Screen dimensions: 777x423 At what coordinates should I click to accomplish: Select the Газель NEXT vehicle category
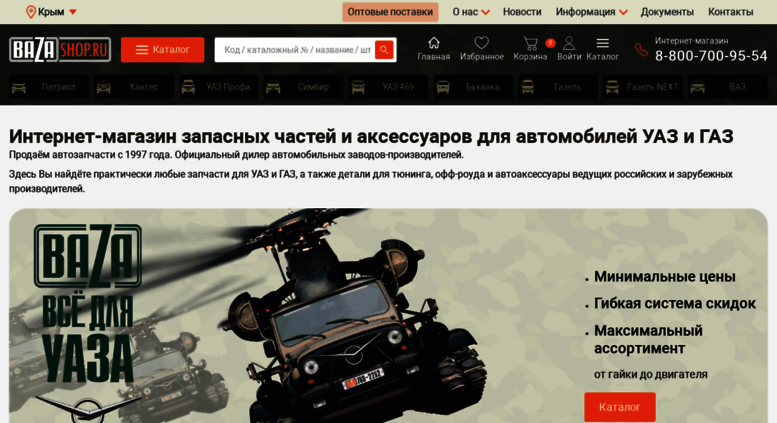(x=643, y=87)
